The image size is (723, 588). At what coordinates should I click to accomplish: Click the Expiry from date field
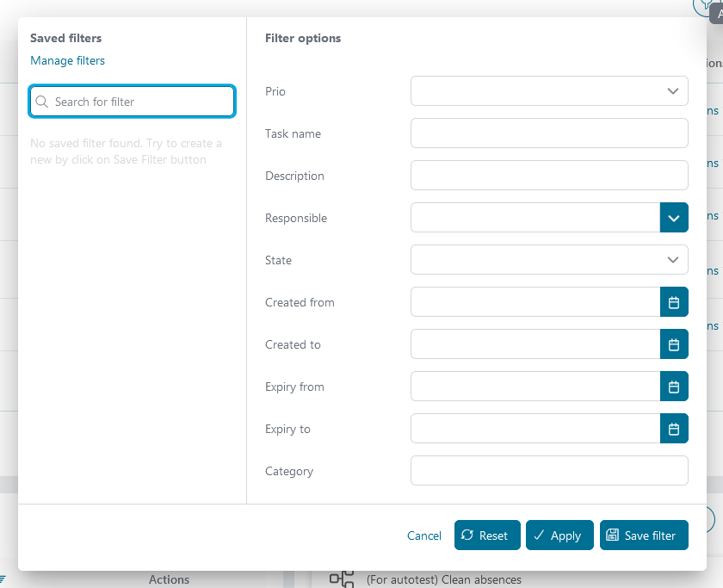(x=535, y=387)
